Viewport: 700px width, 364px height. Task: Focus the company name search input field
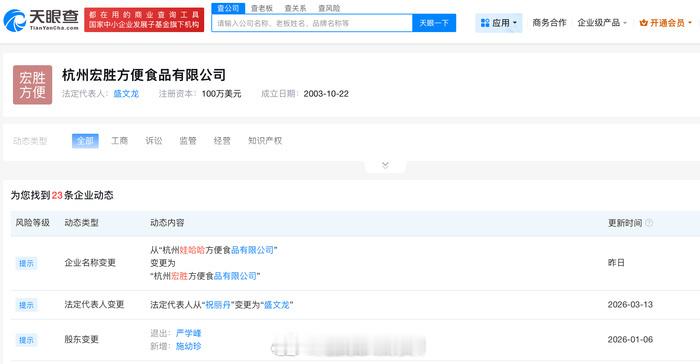pos(312,23)
